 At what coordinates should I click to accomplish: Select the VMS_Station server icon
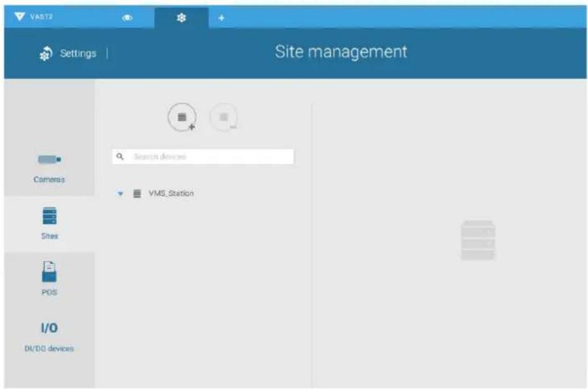(137, 194)
